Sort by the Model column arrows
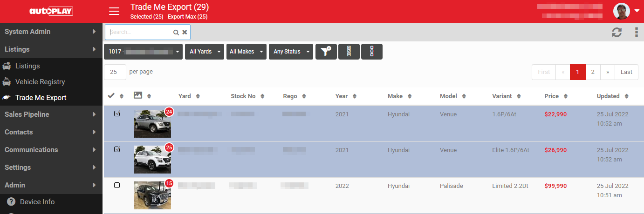The width and height of the screenshot is (644, 214). point(464,96)
